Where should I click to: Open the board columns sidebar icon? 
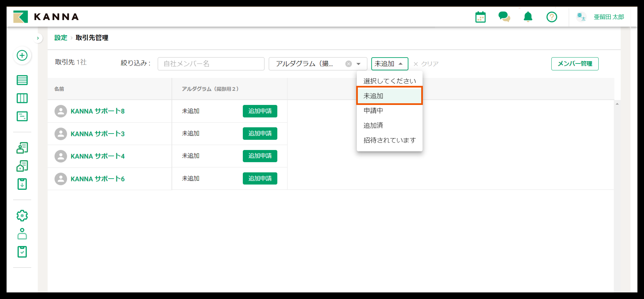click(x=22, y=98)
